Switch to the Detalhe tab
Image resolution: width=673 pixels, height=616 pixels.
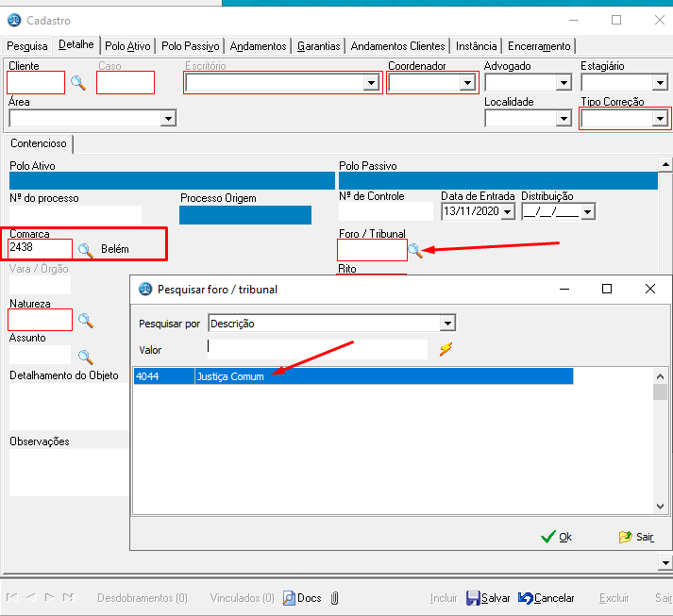(76, 44)
